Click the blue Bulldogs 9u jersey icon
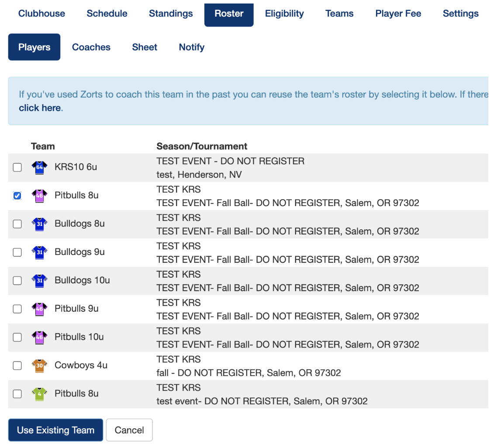This screenshot has height=448, width=490. 39,252
